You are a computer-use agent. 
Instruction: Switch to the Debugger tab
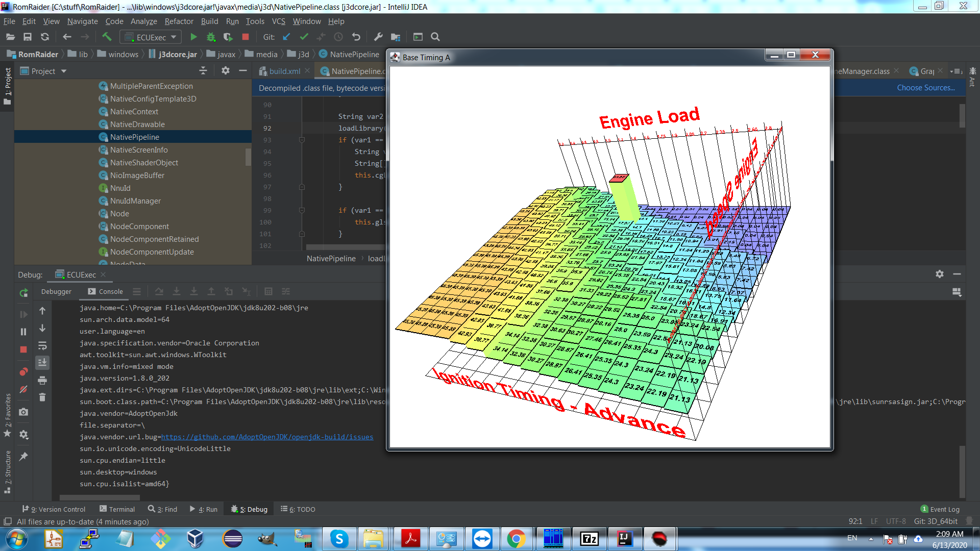coord(56,291)
